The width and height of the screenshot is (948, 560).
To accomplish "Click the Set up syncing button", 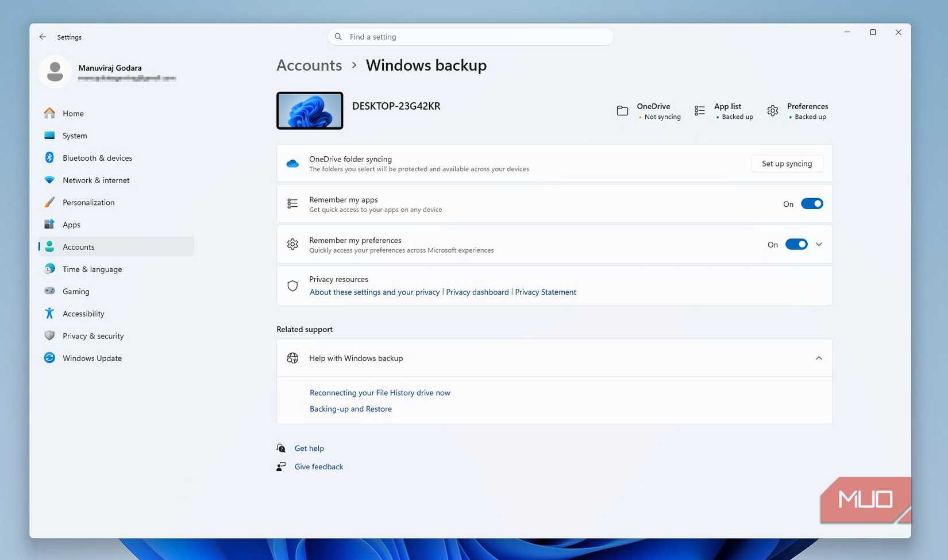I will pos(787,164).
